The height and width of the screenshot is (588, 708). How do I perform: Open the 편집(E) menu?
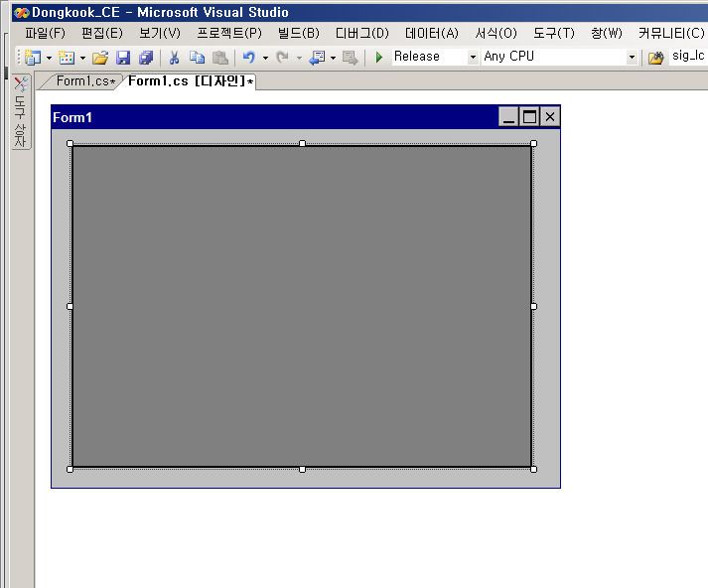tap(102, 34)
